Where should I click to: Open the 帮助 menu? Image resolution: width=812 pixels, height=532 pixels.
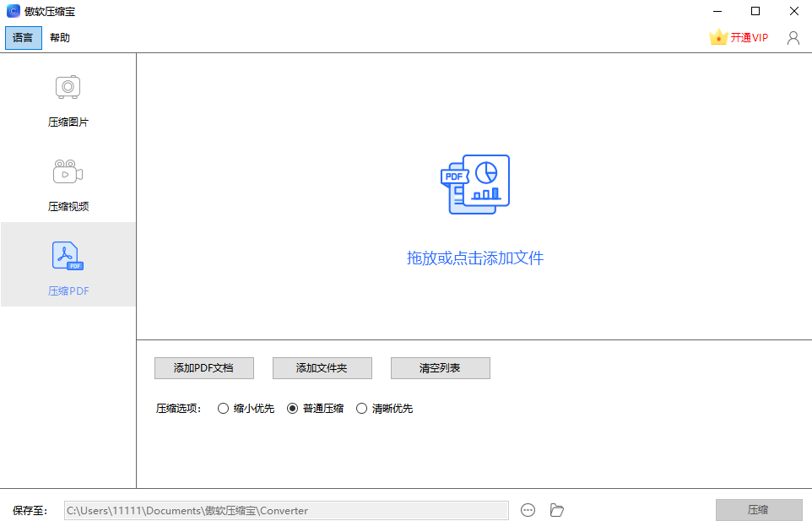pos(60,38)
